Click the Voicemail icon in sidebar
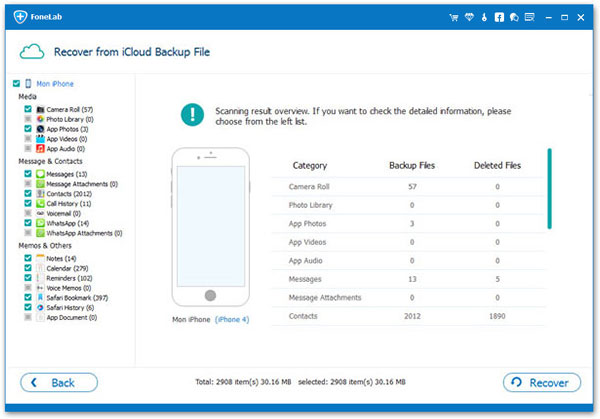Screen dimensions: 600x419 click(x=40, y=213)
